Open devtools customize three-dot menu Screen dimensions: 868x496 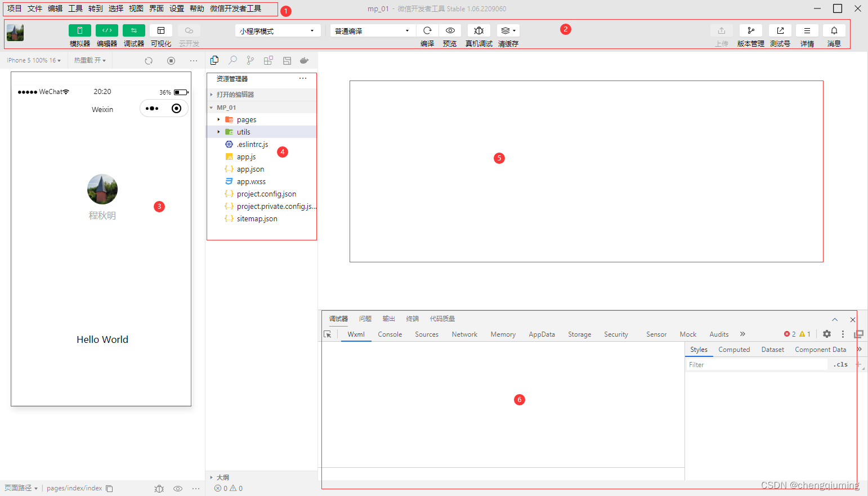(843, 334)
